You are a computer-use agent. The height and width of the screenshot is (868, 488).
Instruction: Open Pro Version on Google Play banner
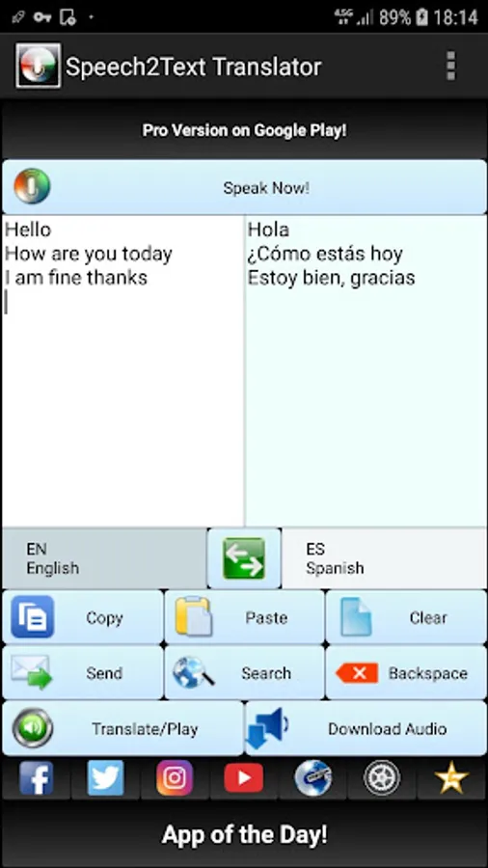click(x=244, y=130)
